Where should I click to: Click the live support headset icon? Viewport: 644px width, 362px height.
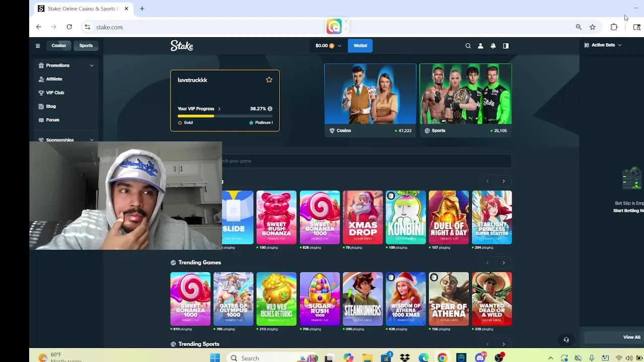pyautogui.click(x=566, y=340)
